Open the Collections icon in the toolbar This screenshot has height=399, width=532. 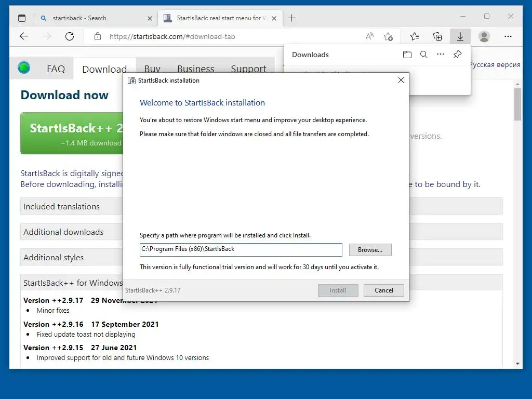pos(437,36)
